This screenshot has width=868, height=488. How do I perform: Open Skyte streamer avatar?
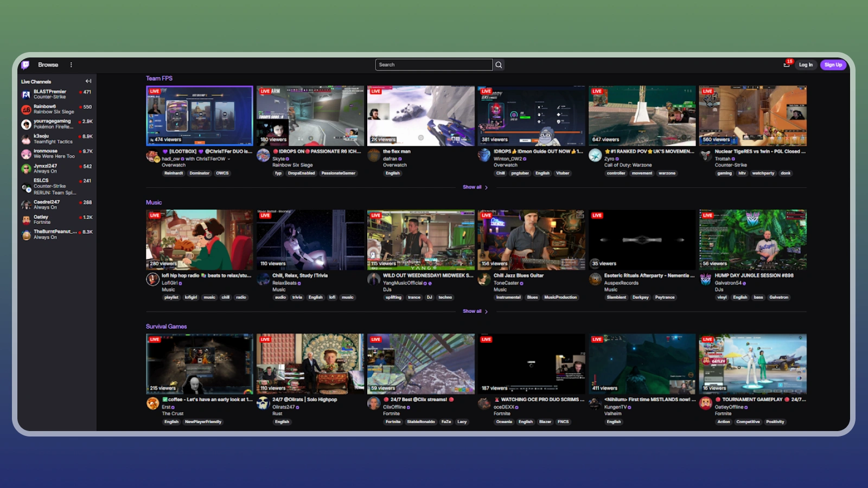(x=264, y=155)
